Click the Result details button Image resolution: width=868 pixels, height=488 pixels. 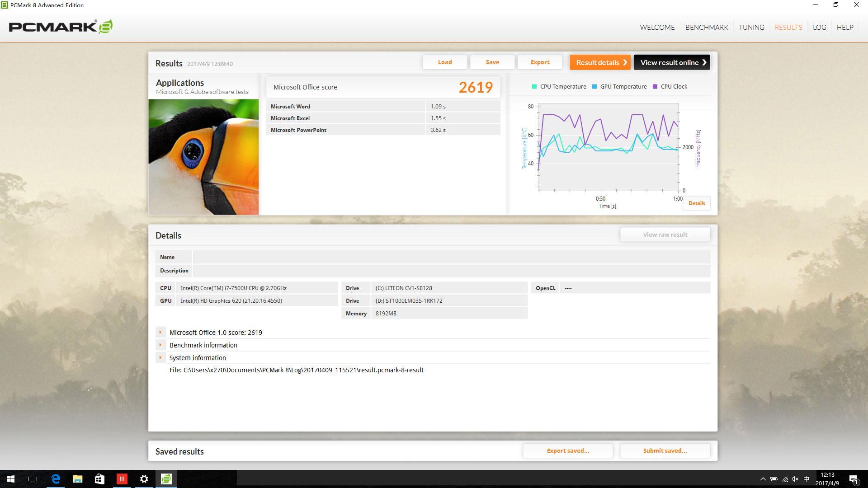pos(600,62)
